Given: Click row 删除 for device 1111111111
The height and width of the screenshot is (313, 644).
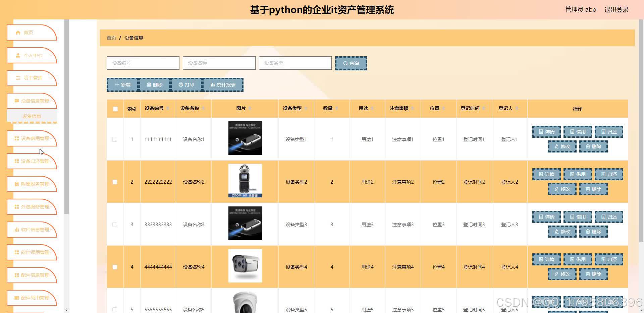Looking at the screenshot, I should point(593,146).
